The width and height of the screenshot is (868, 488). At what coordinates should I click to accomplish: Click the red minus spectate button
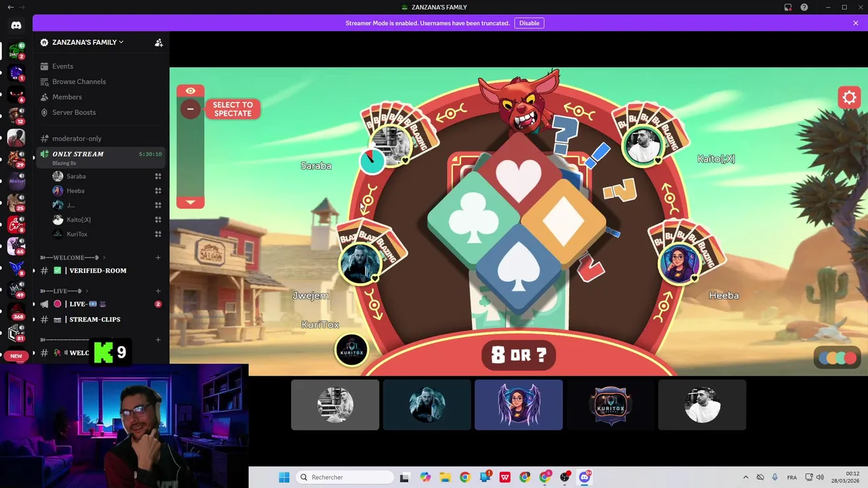tap(191, 108)
